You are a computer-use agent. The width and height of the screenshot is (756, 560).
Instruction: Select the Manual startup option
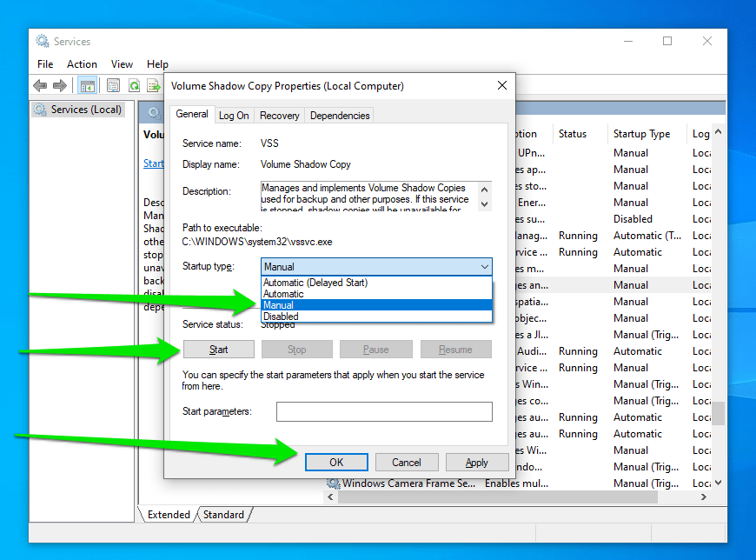click(x=279, y=305)
